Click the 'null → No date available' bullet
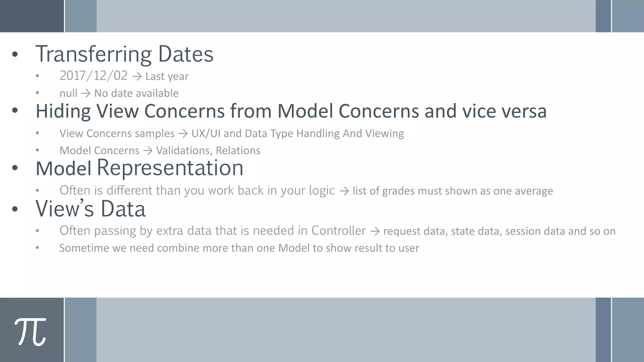The width and height of the screenshot is (644, 362). pos(119,93)
